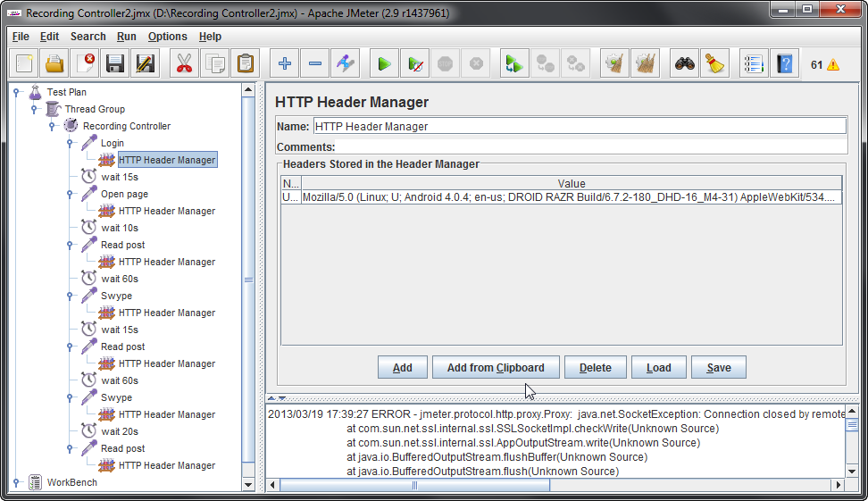The image size is (868, 501).
Task: Open the Options menu
Action: [167, 37]
